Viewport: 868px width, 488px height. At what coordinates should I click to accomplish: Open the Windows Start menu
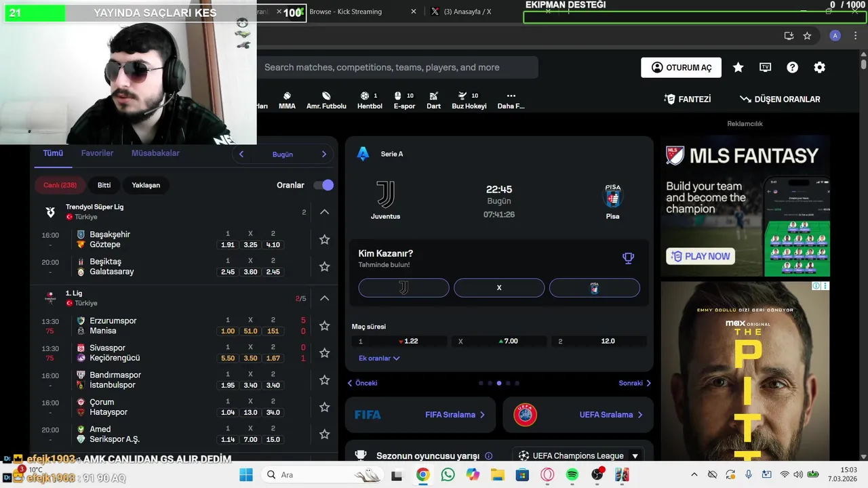coord(245,474)
